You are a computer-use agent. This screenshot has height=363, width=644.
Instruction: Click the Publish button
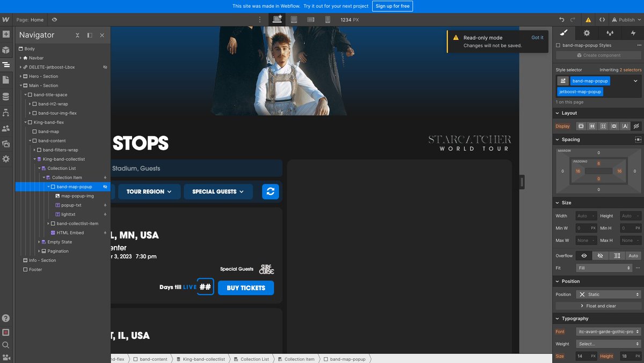(626, 20)
